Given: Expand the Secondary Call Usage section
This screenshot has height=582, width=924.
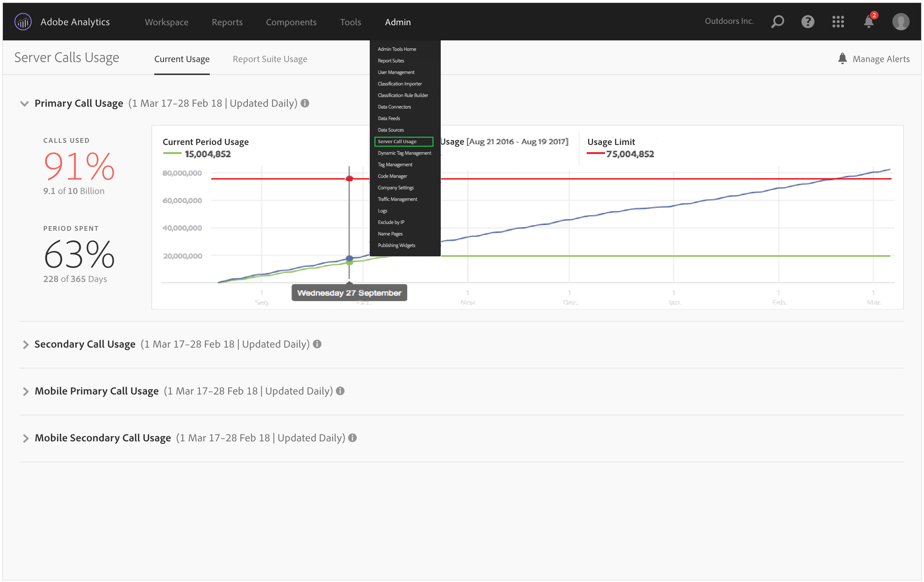Looking at the screenshot, I should 25,344.
